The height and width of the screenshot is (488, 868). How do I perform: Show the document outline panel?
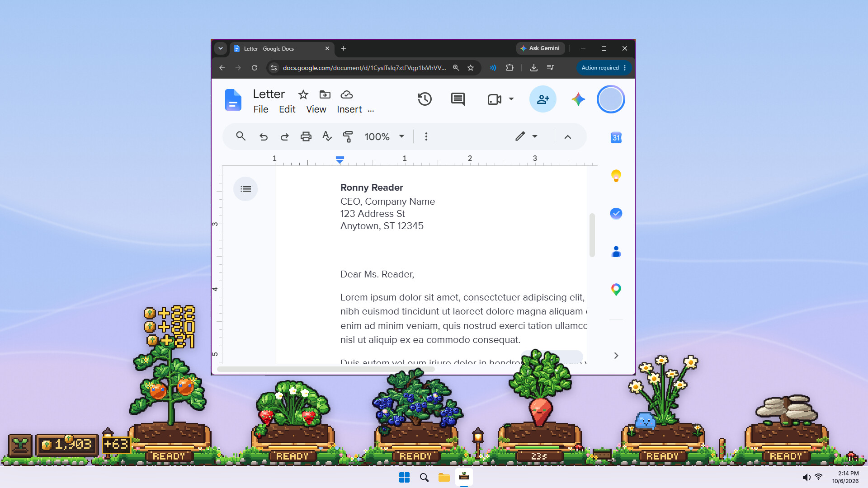[245, 189]
